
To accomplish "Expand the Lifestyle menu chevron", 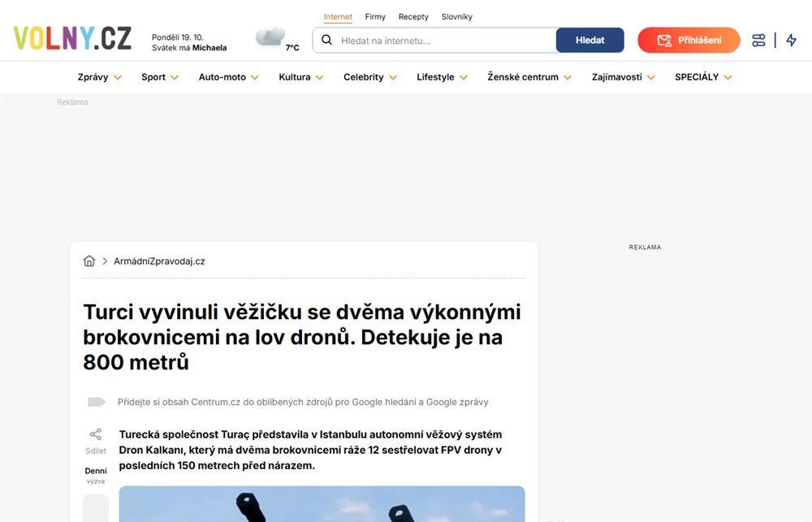I will tap(464, 78).
